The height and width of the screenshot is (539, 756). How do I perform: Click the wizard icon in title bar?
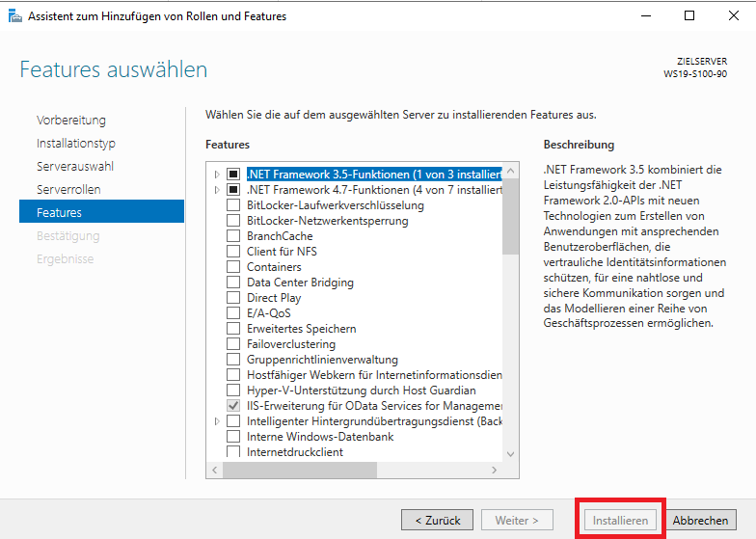click(15, 15)
